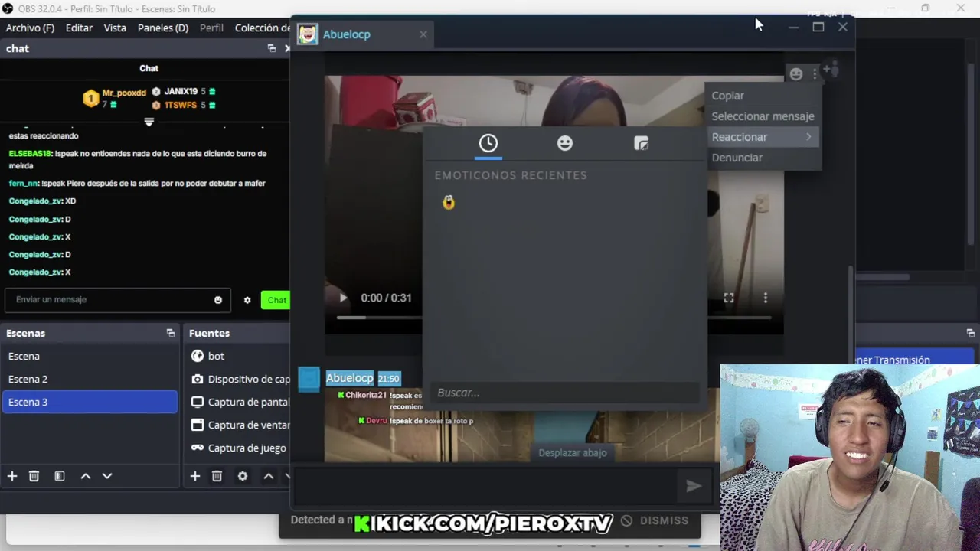Float the Escenas panel
Image resolution: width=980 pixels, height=551 pixels.
point(170,333)
